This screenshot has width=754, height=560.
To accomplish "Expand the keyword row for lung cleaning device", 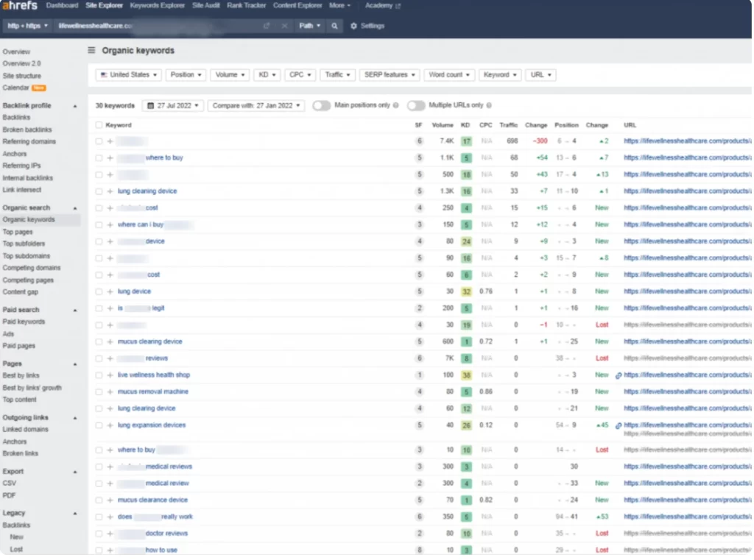I will 110,191.
